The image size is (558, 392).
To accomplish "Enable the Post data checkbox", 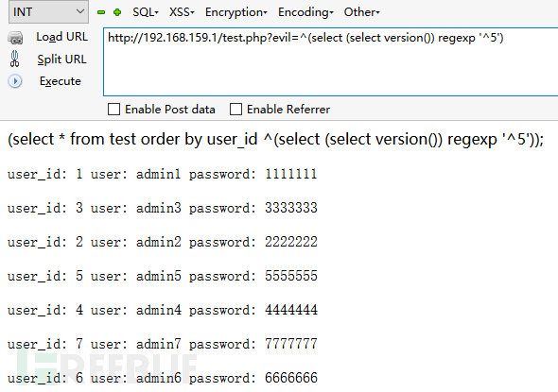I will tap(113, 110).
